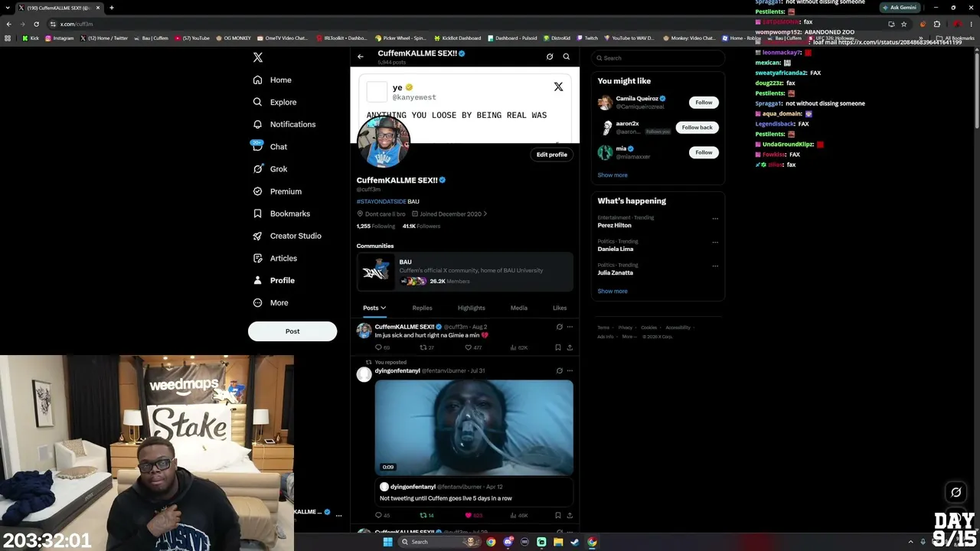Expand the Posts tab dropdown arrow
This screenshot has width=980, height=551.
(383, 308)
